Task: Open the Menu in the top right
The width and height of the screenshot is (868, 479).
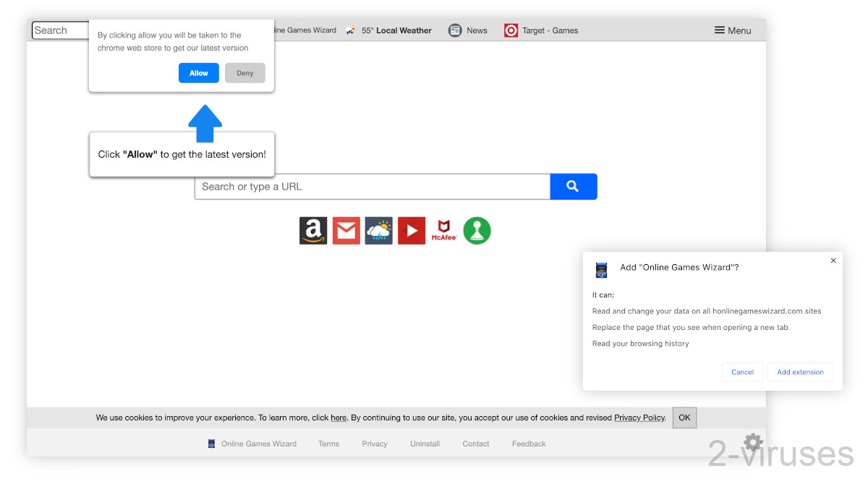Action: click(732, 30)
